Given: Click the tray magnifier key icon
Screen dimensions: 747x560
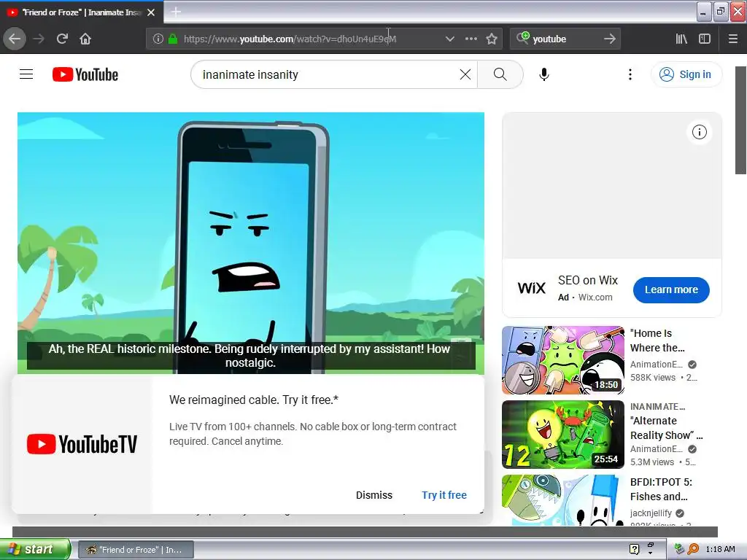Looking at the screenshot, I should pyautogui.click(x=693, y=549).
